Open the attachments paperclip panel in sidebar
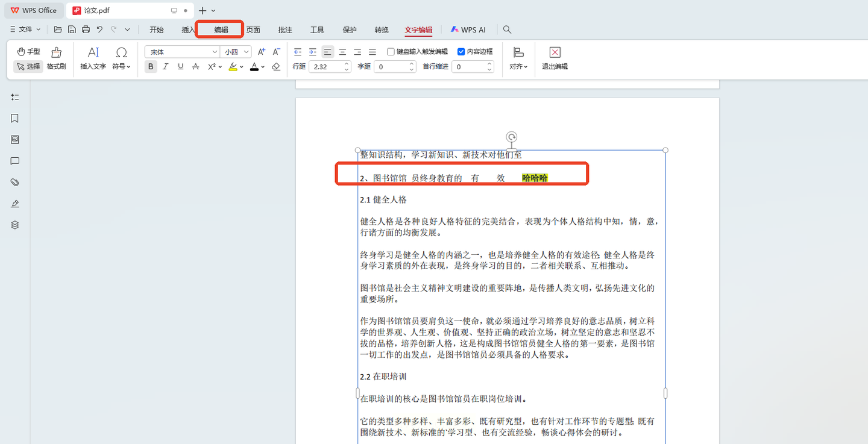This screenshot has height=444, width=868. pos(15,182)
